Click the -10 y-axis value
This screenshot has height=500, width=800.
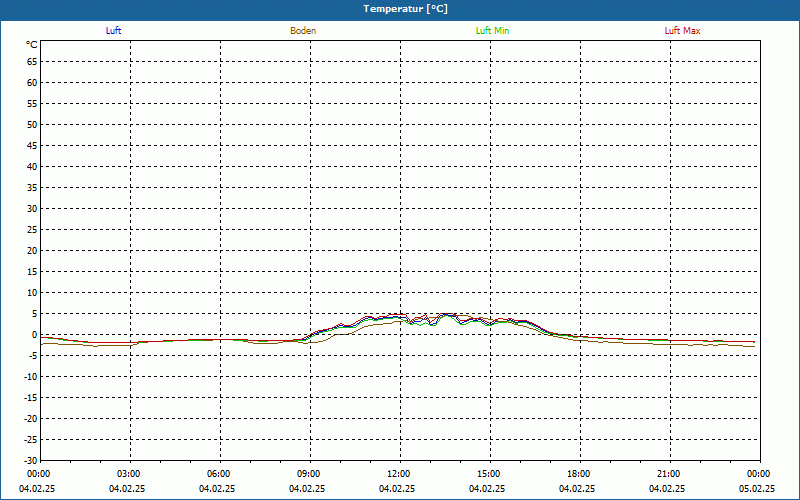point(31,377)
